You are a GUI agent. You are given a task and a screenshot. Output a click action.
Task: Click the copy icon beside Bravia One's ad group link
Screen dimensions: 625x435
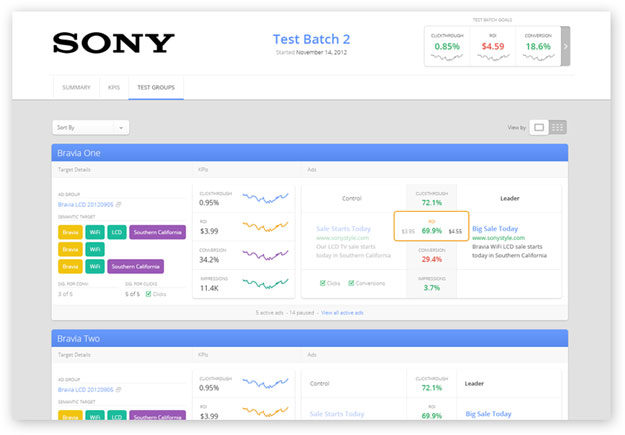[118, 205]
